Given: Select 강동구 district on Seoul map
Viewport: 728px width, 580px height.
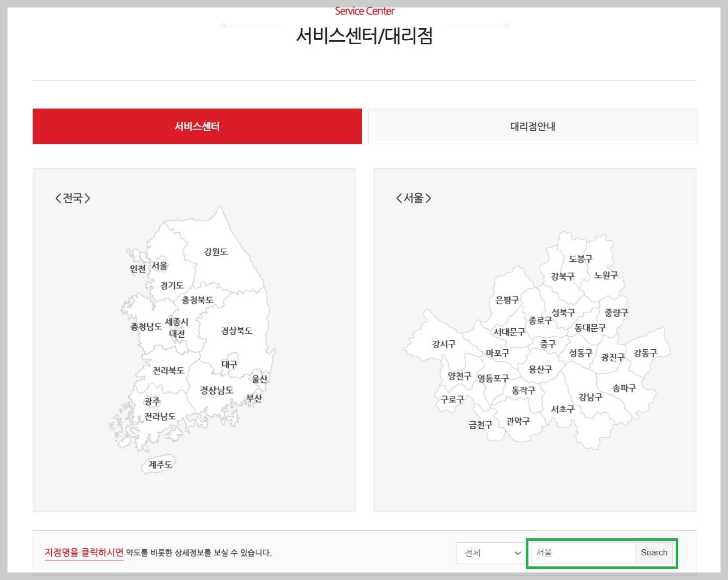Looking at the screenshot, I should pyautogui.click(x=646, y=353).
